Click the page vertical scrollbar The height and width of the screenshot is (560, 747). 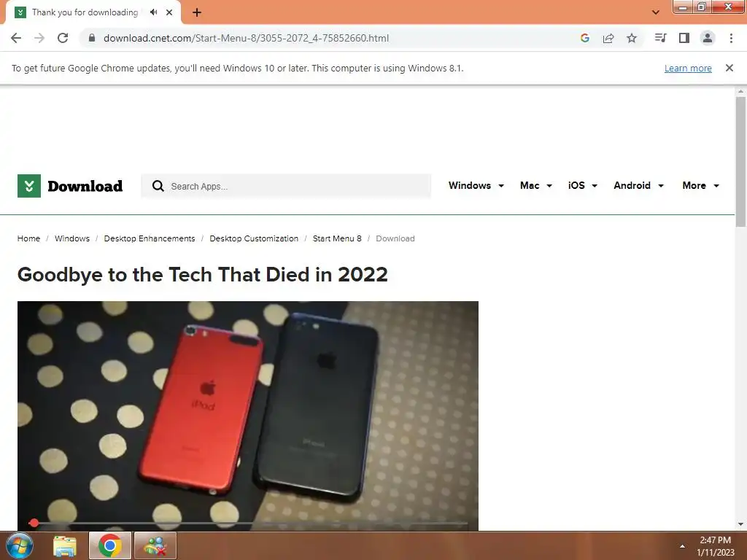point(740,162)
